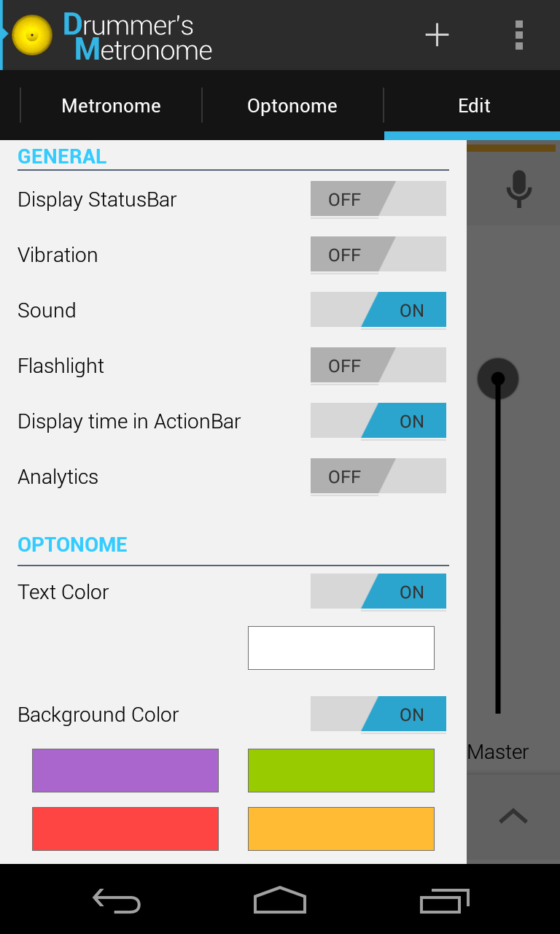Turn off the Sound switch

(378, 310)
